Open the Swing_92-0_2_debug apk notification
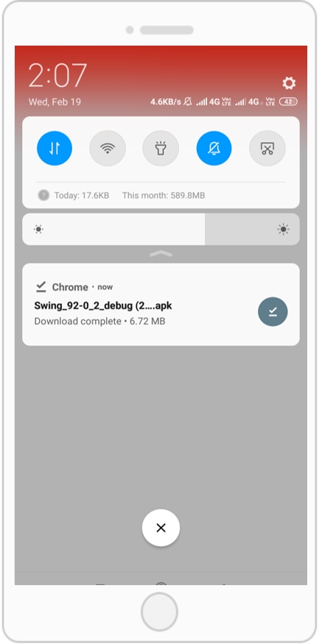Image resolution: width=322 pixels, height=644 pixels. 161,305
